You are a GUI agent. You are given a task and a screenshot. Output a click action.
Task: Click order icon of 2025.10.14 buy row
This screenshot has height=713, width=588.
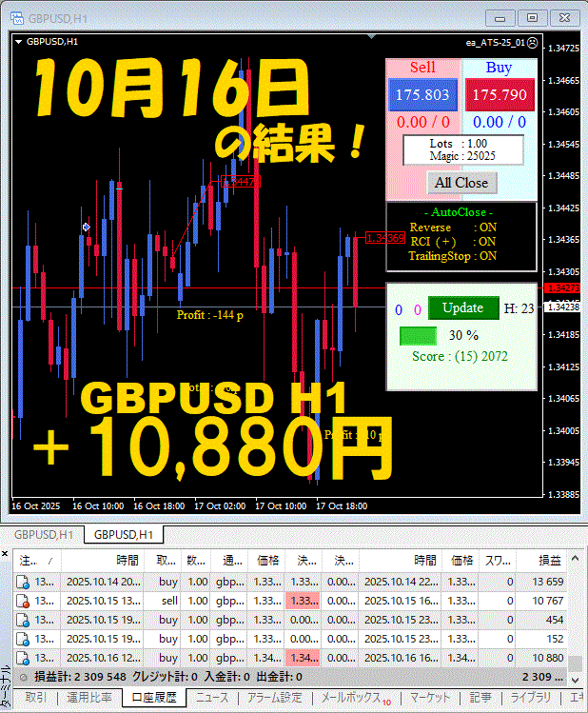pyautogui.click(x=23, y=582)
